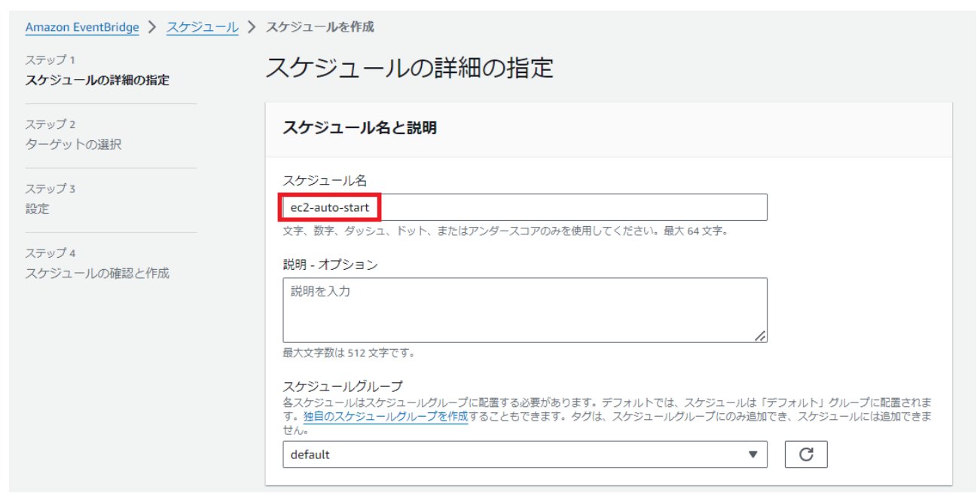This screenshot has height=499, width=980.
Task: Go to スケジュール breadcrumb link
Action: coord(202,27)
